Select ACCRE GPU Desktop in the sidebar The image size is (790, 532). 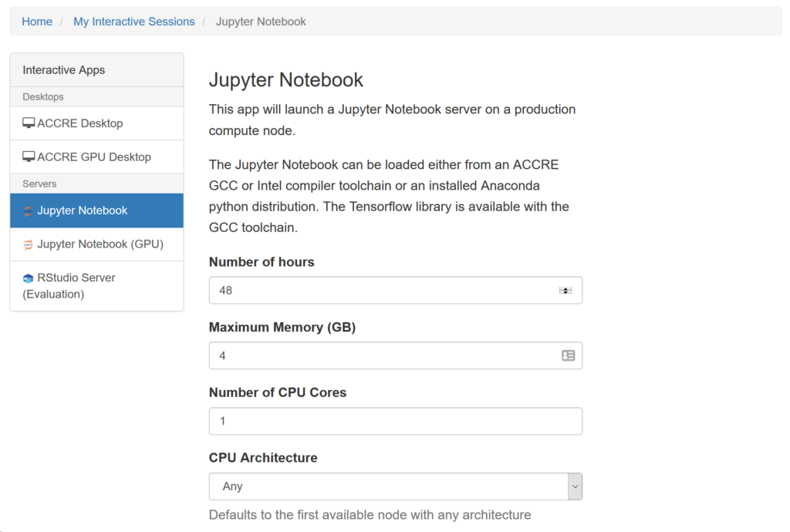(96, 157)
